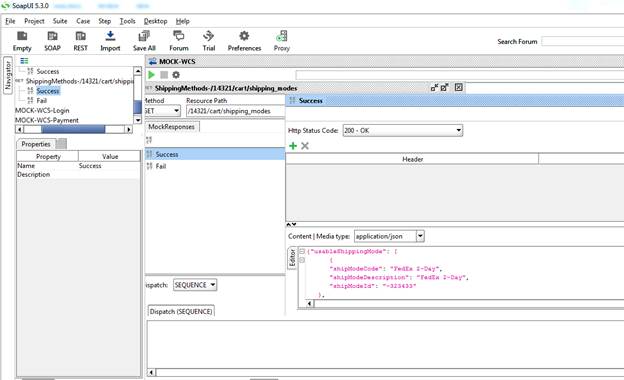This screenshot has height=380, width=624.
Task: Click the Description property row
Action: click(x=78, y=174)
